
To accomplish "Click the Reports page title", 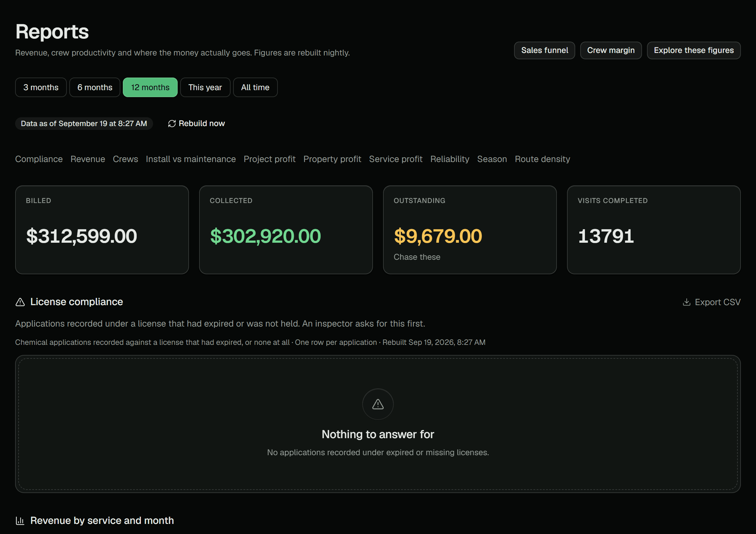I will click(52, 32).
